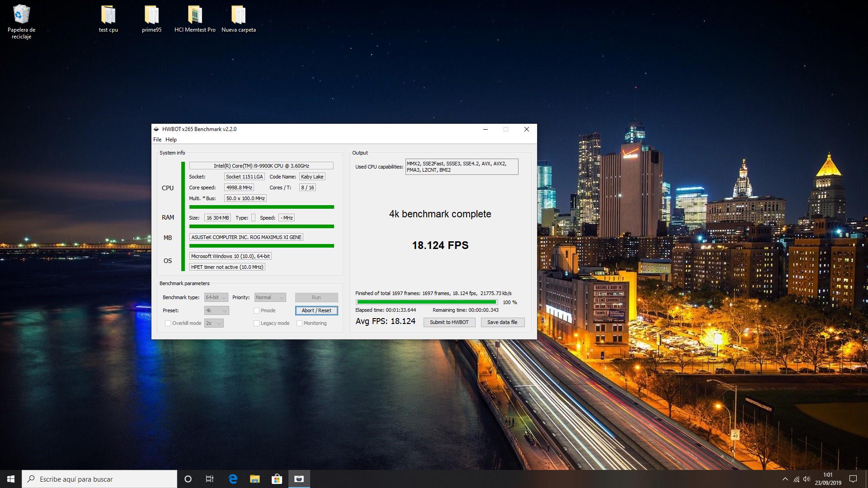868x488 pixels.
Task: Open File Explorer from the taskbar
Action: tap(255, 479)
